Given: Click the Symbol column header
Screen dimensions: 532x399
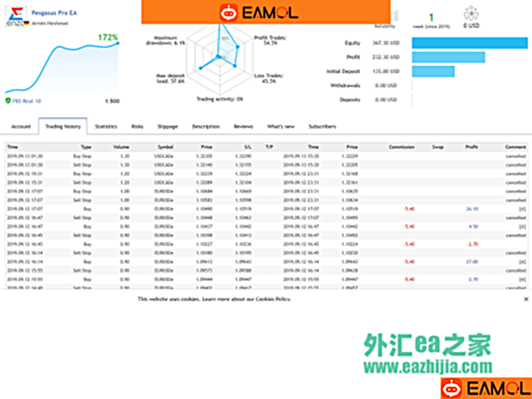Looking at the screenshot, I should pos(165,147).
